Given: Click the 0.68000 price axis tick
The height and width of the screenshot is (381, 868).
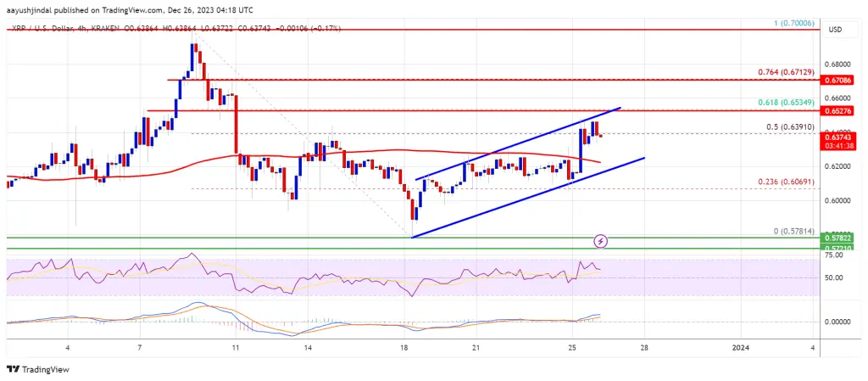Looking at the screenshot, I should click(x=837, y=64).
